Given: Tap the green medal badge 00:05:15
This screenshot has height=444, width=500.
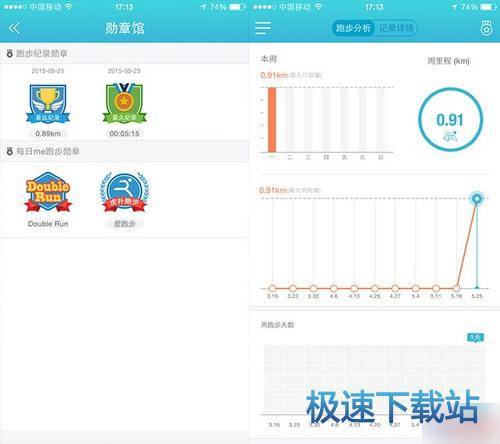Looking at the screenshot, I should tap(124, 103).
